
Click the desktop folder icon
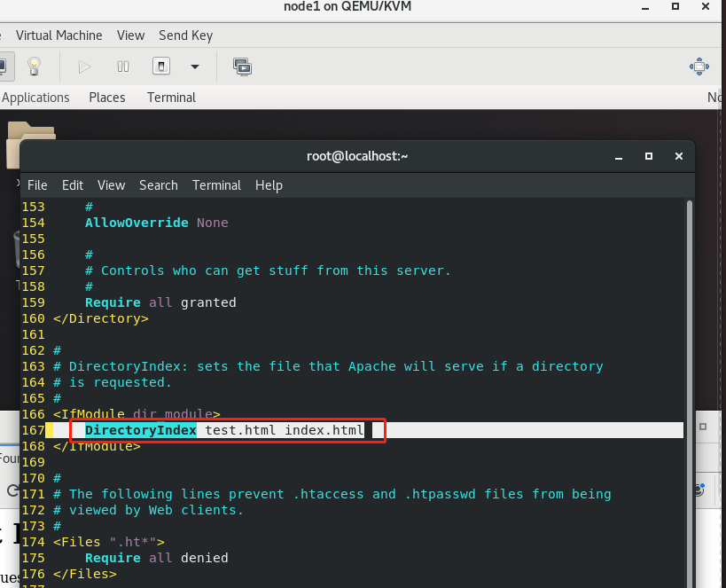point(31,145)
